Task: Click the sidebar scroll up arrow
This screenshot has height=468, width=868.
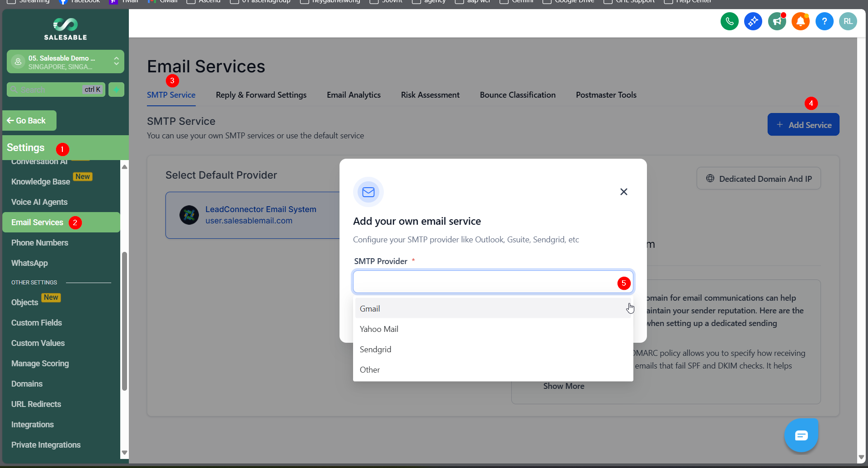Action: (124, 167)
